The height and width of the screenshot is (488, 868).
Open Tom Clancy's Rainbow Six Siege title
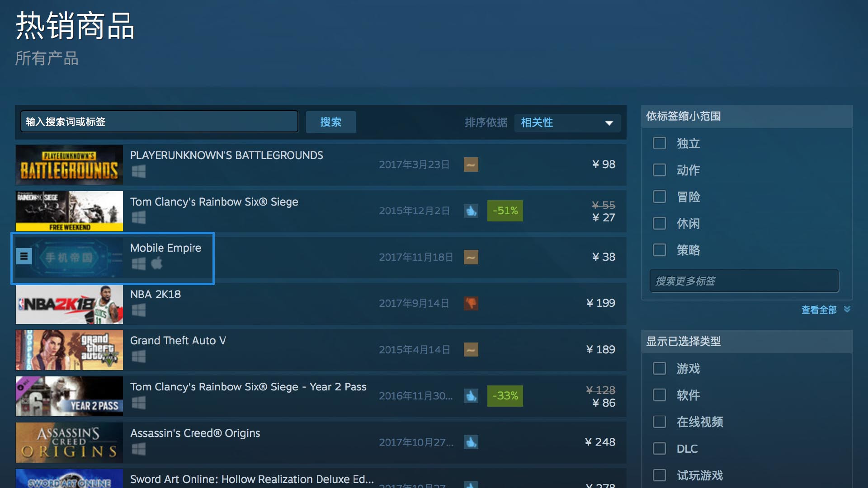[214, 202]
